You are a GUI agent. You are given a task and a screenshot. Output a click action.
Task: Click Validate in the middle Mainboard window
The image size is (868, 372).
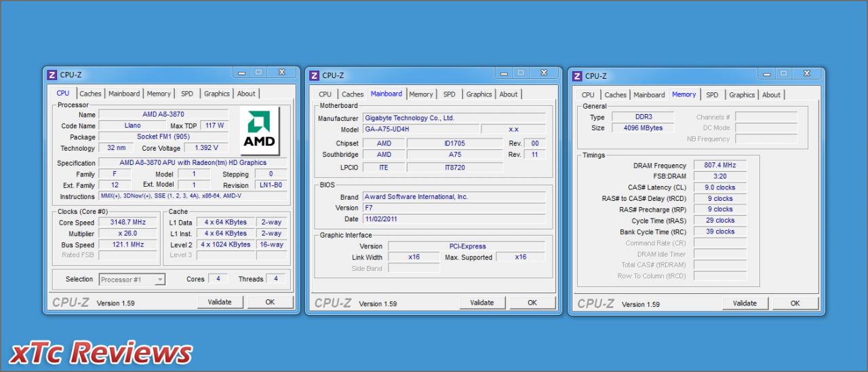[x=482, y=303]
